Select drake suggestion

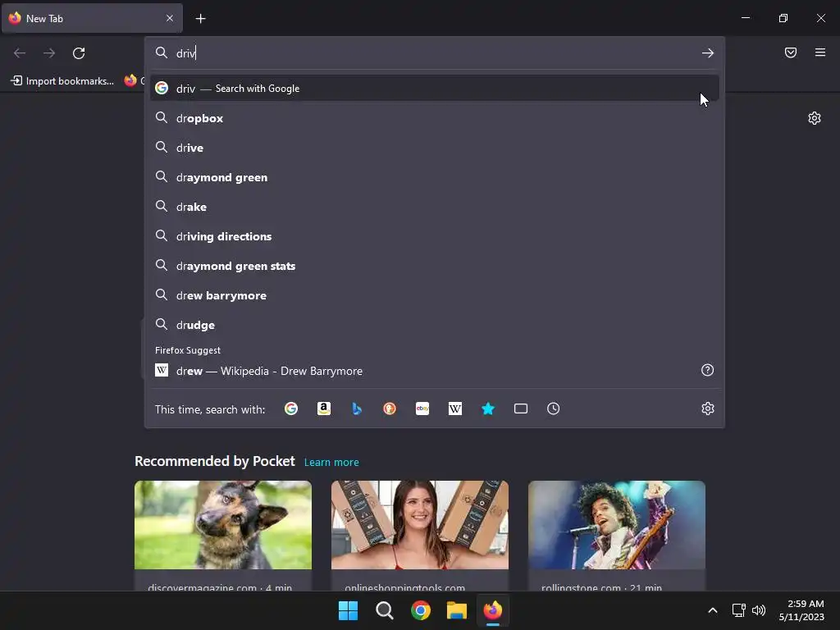[435, 207]
